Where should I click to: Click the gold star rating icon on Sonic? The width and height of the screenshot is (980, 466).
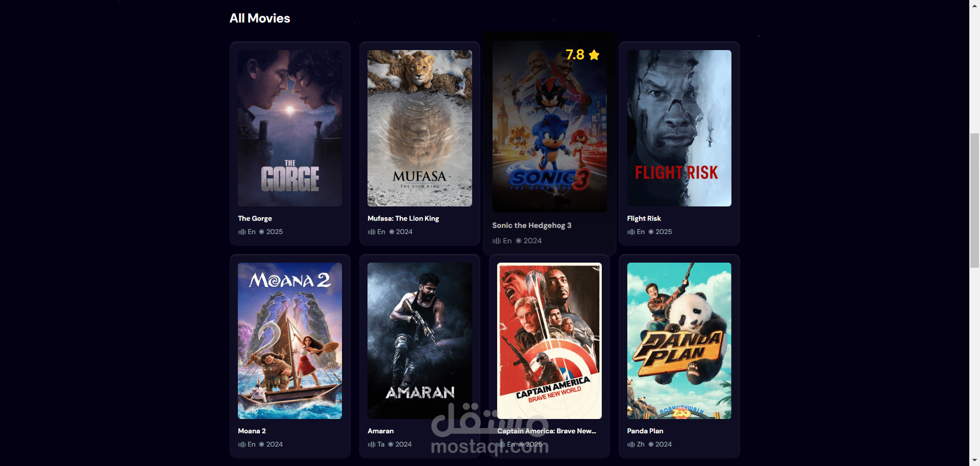(x=594, y=55)
